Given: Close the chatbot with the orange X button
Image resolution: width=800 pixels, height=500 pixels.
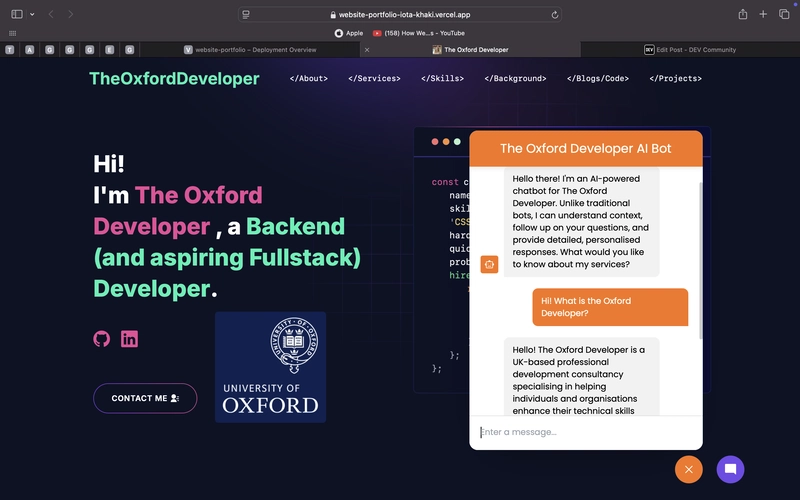Looking at the screenshot, I should [x=688, y=469].
